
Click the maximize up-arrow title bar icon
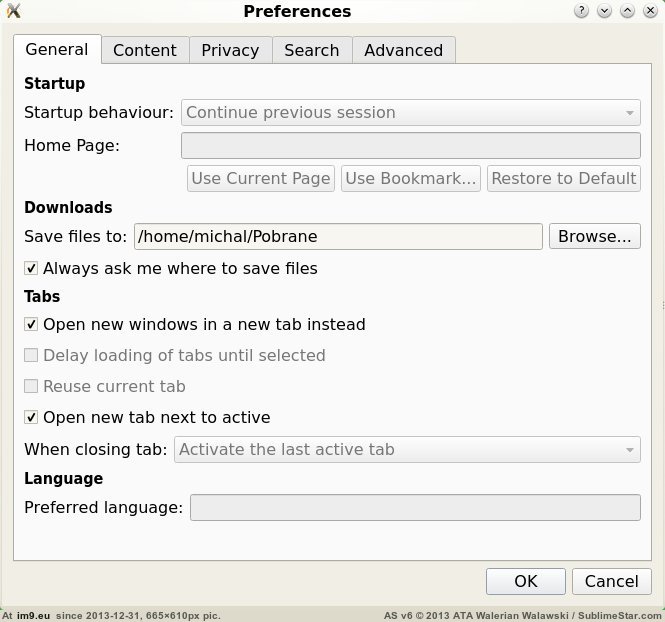click(626, 11)
